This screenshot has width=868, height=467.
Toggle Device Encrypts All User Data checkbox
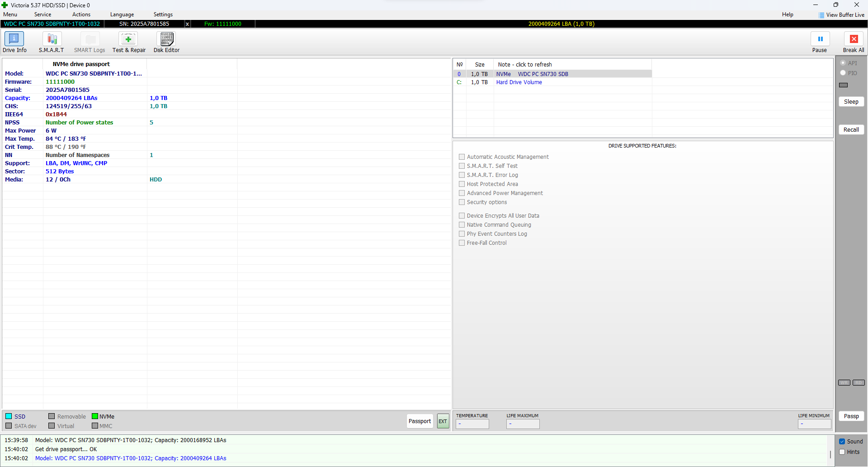tap(462, 216)
